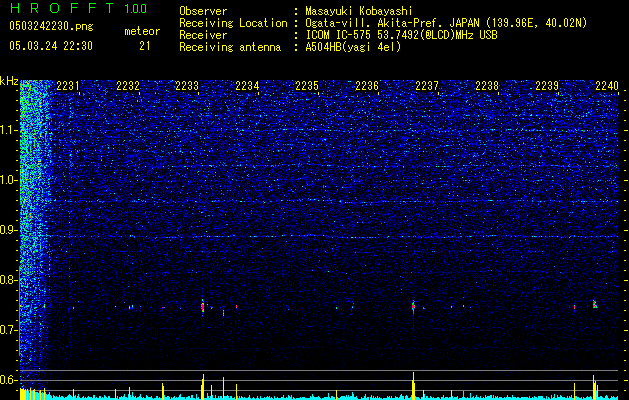The width and height of the screenshot is (629, 400).
Task: Click the 2239 time marker
Action: 547,86
